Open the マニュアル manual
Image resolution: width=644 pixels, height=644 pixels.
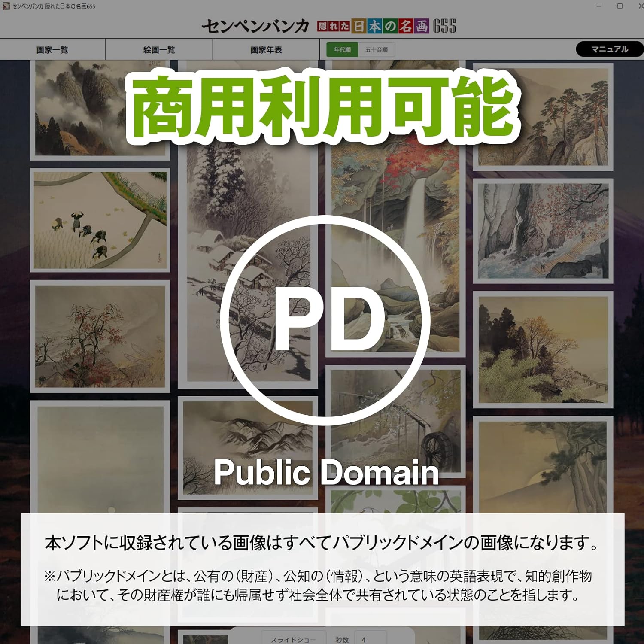pyautogui.click(x=609, y=49)
